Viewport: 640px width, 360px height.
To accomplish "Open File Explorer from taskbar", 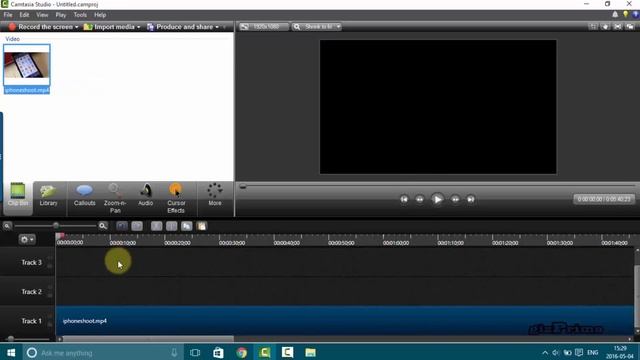I will point(311,353).
